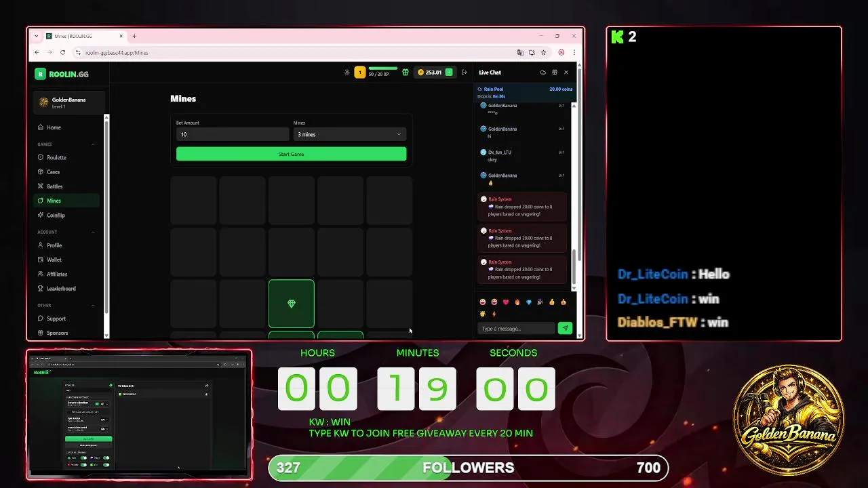Reload the browser page

(x=62, y=52)
